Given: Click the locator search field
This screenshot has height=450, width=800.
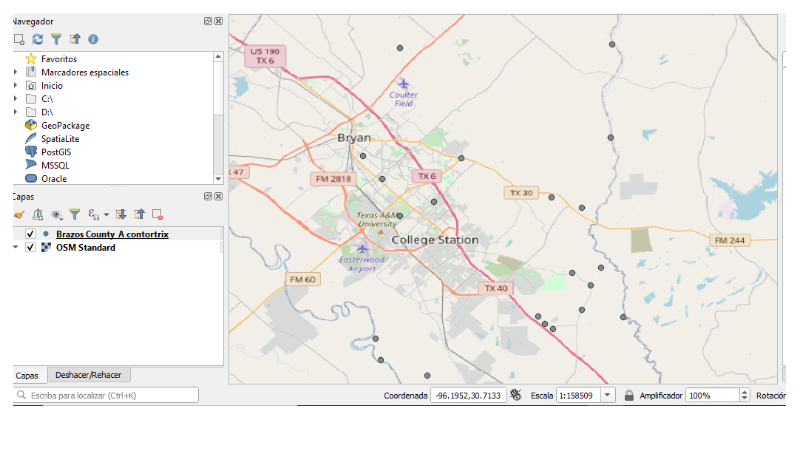Looking at the screenshot, I should click(x=106, y=395).
